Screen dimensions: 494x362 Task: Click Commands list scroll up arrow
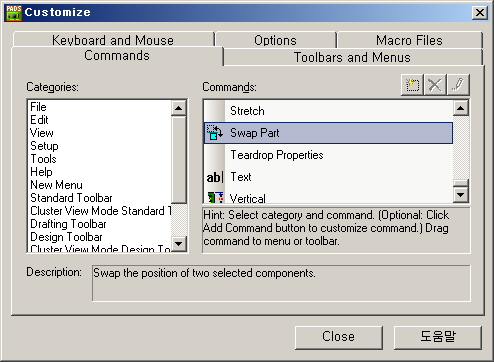click(461, 108)
